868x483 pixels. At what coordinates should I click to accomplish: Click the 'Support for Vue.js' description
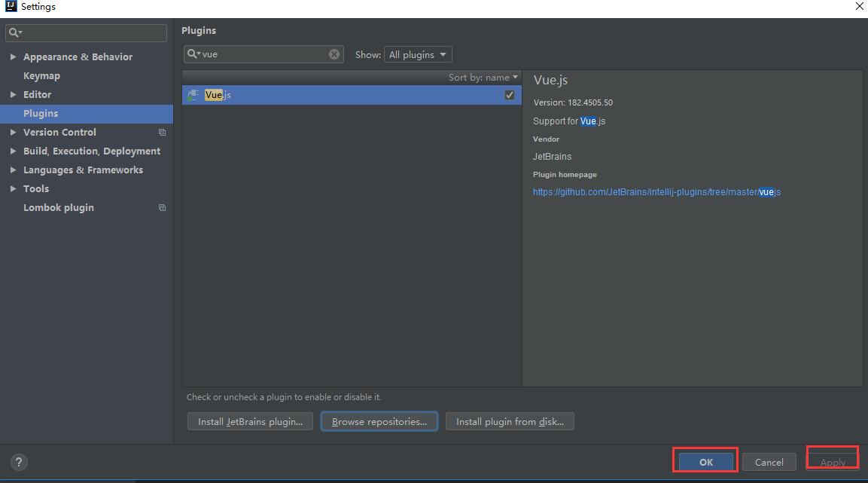coord(569,121)
